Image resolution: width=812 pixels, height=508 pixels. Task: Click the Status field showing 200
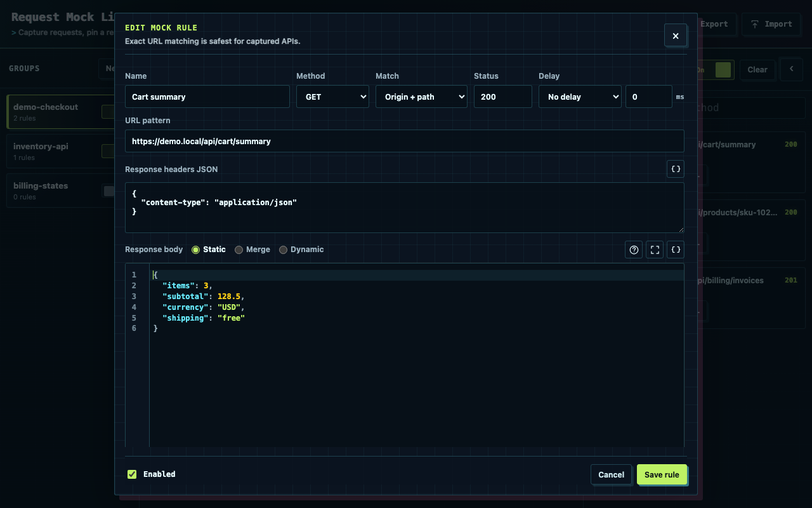pos(503,97)
